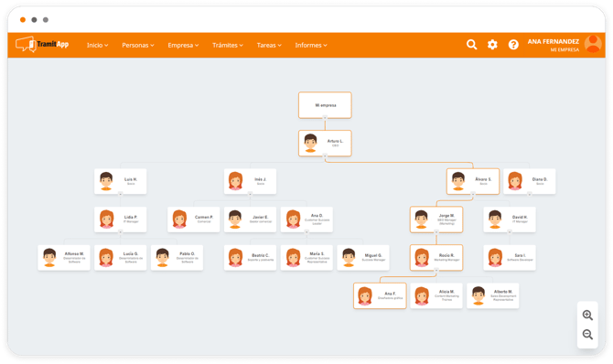
Task: Click the help question mark icon
Action: [513, 45]
